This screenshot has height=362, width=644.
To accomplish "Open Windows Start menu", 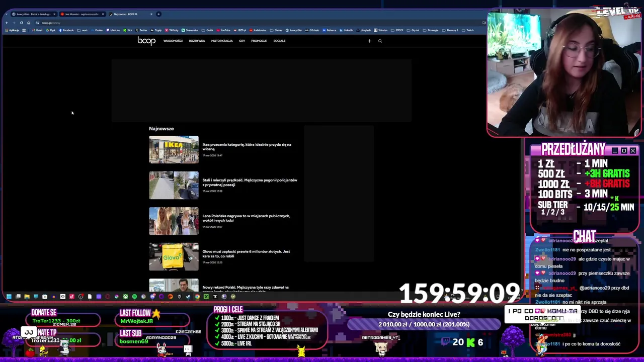I will pos(9,297).
